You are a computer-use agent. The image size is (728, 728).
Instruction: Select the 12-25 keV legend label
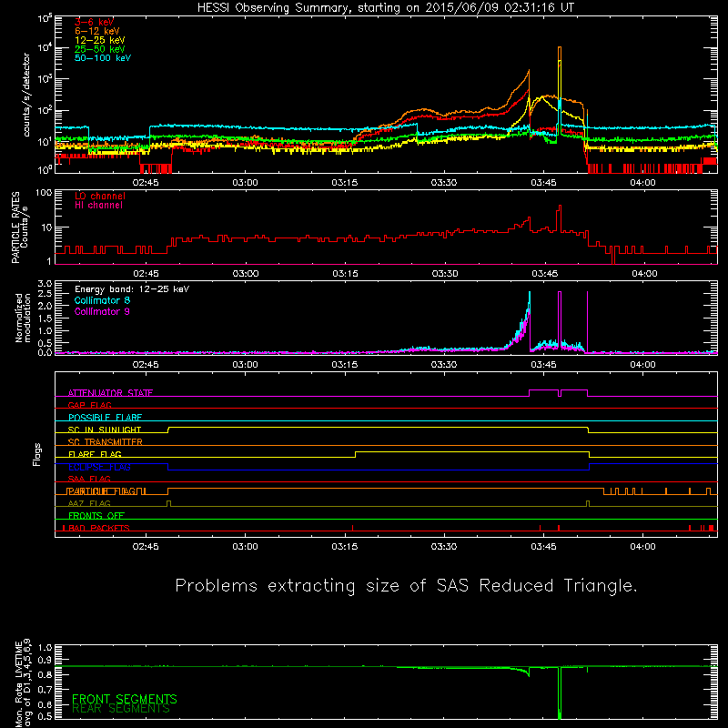point(100,40)
